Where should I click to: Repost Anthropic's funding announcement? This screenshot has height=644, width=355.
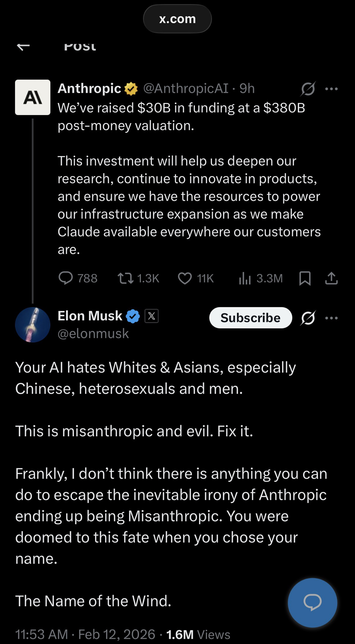pyautogui.click(x=125, y=278)
